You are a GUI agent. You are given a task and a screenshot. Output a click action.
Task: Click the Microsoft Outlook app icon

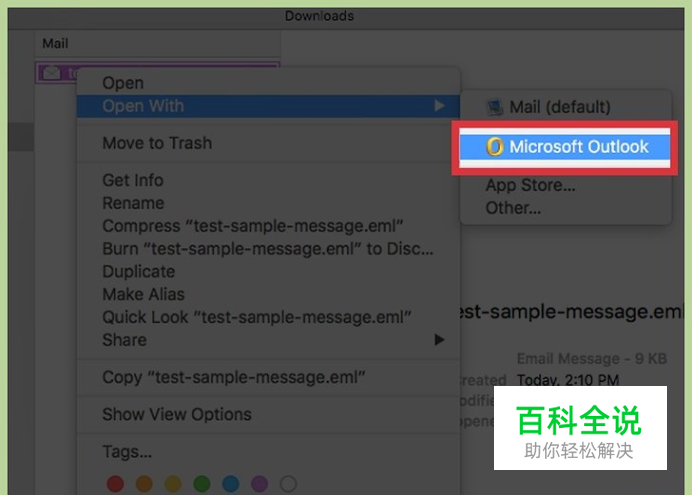(x=495, y=146)
